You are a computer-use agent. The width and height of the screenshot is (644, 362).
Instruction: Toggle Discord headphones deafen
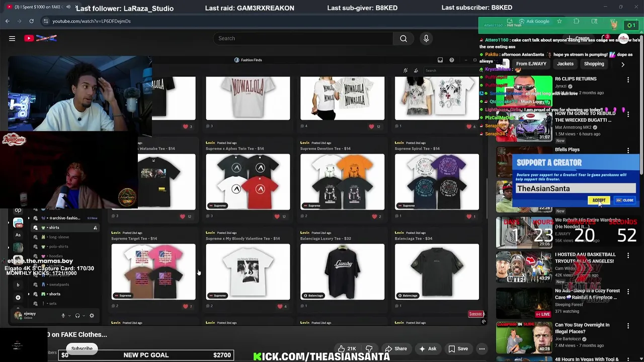(x=77, y=315)
